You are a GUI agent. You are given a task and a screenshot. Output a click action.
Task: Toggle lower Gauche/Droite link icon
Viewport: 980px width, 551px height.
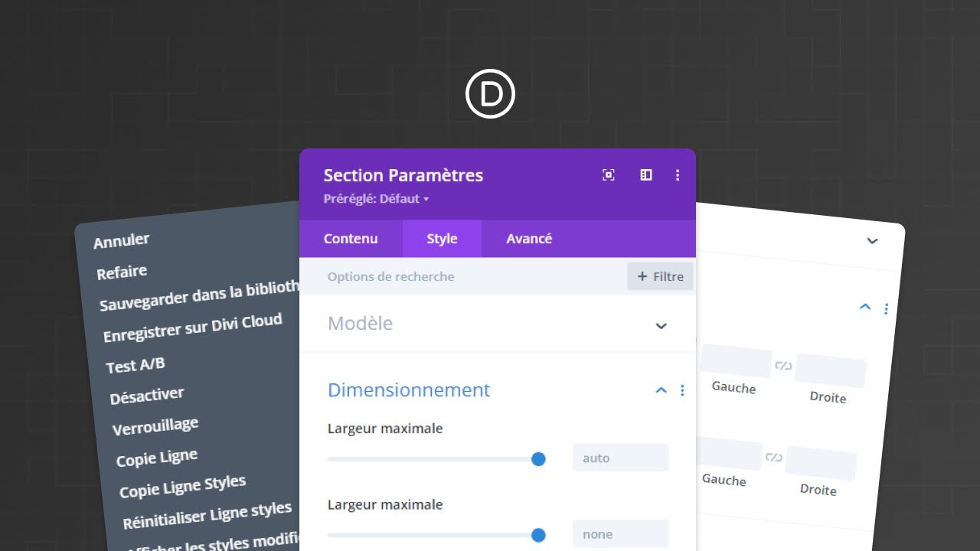774,458
